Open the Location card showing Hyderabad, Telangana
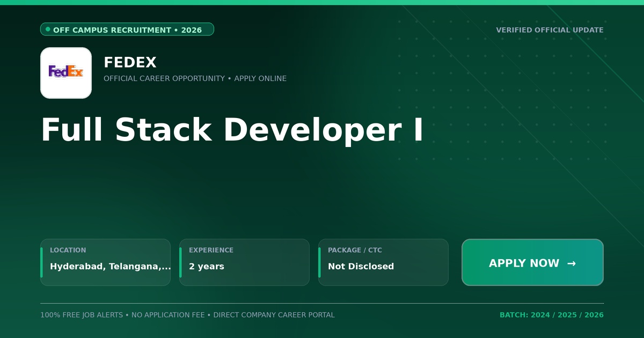The width and height of the screenshot is (644, 338). point(105,262)
